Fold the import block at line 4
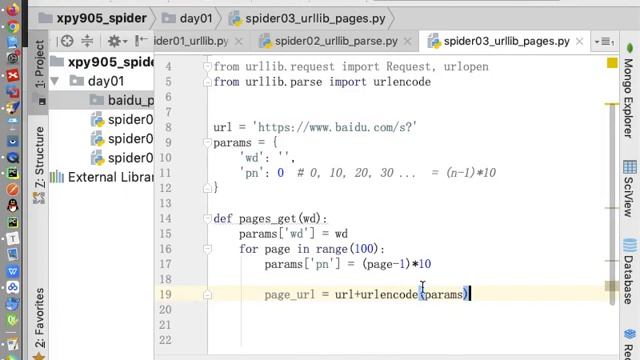The height and width of the screenshot is (360, 640). (207, 66)
